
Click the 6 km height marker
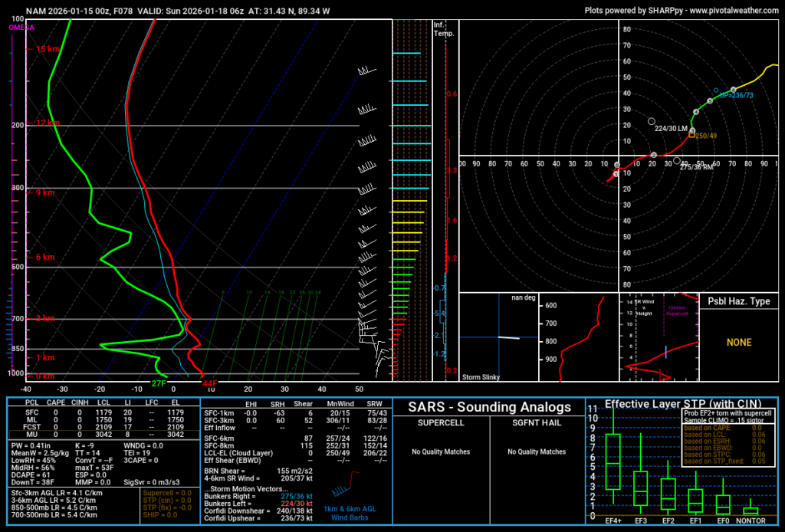click(x=44, y=258)
